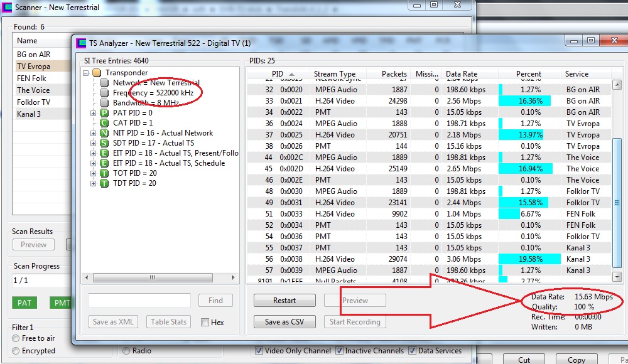Click the Cut button at bottom right
Screen dimensions: 628x364
(524, 359)
